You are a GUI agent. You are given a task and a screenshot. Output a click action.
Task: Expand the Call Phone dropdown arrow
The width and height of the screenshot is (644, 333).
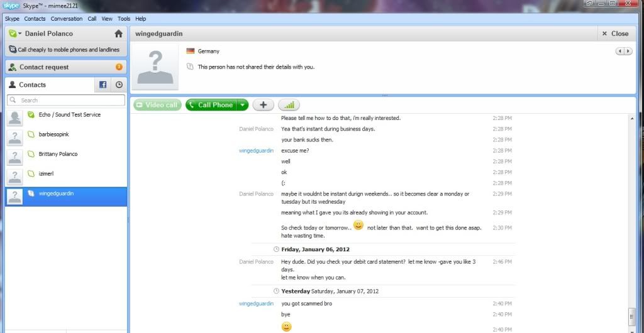(x=243, y=105)
